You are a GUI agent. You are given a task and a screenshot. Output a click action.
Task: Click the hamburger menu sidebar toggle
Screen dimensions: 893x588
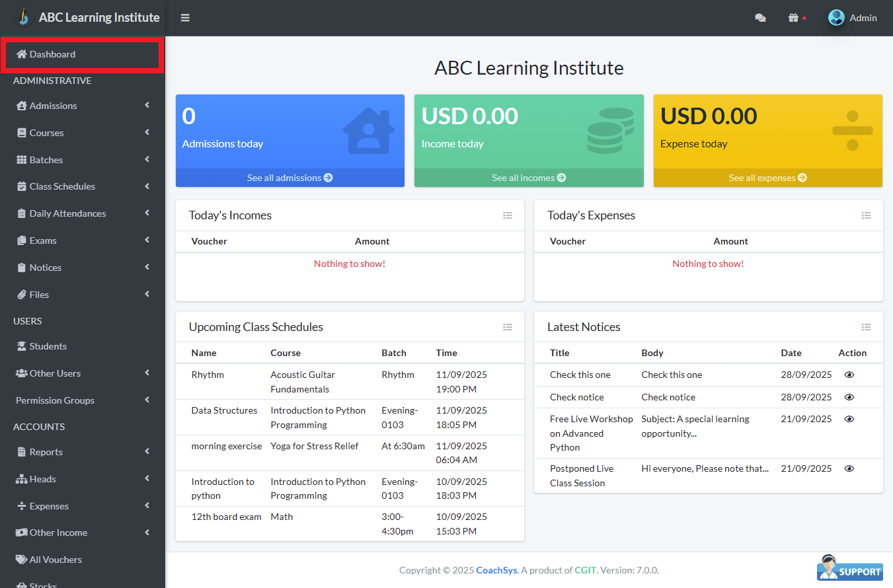tap(185, 18)
